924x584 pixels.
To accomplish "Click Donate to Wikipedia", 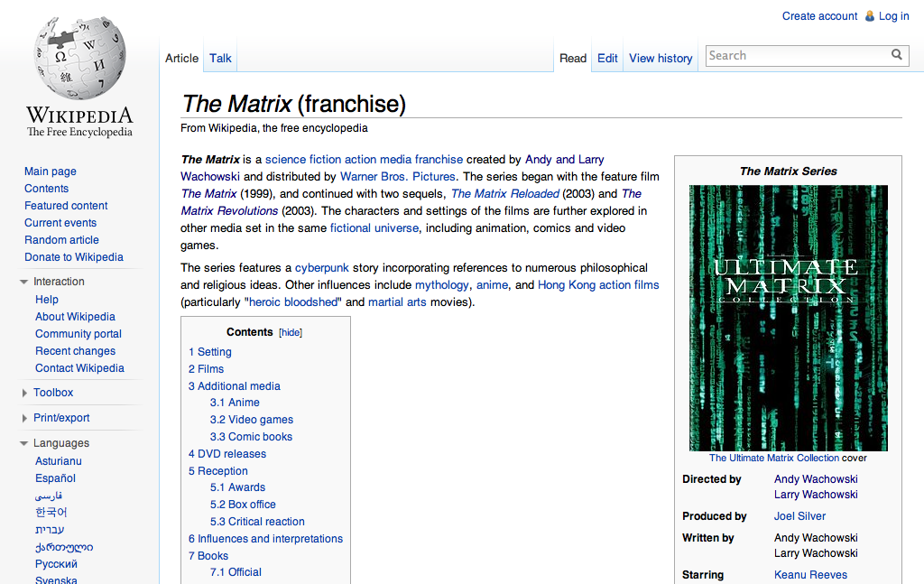I will coord(74,257).
